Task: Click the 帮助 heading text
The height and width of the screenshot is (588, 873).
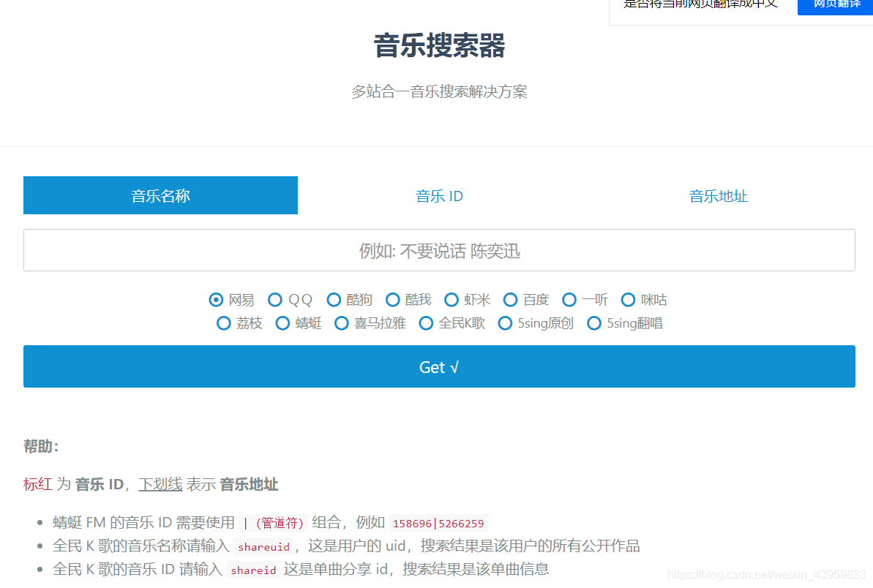Action: click(41, 446)
